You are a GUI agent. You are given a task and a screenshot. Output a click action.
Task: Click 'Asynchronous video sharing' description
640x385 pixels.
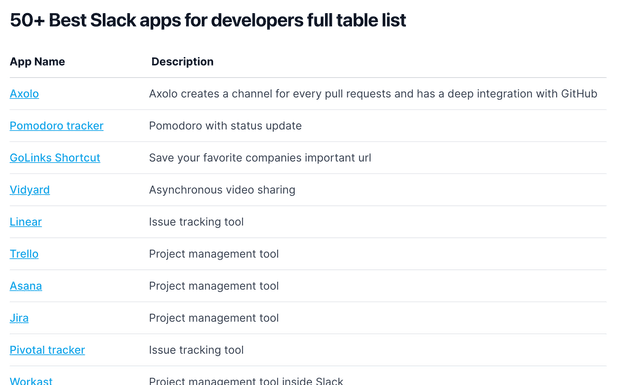[x=222, y=190]
